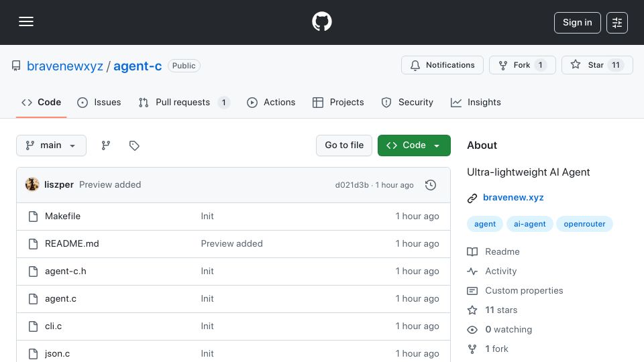Star the agent-c repository

pyautogui.click(x=597, y=65)
